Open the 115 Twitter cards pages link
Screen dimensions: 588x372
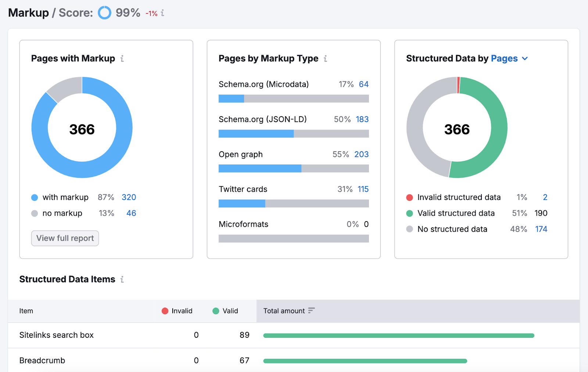pos(363,189)
